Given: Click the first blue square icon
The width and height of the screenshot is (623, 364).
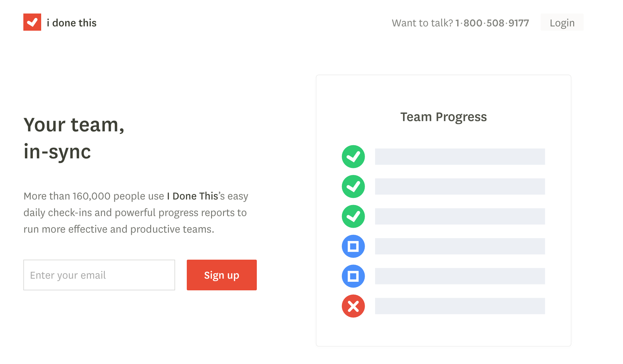Looking at the screenshot, I should coord(353,246).
